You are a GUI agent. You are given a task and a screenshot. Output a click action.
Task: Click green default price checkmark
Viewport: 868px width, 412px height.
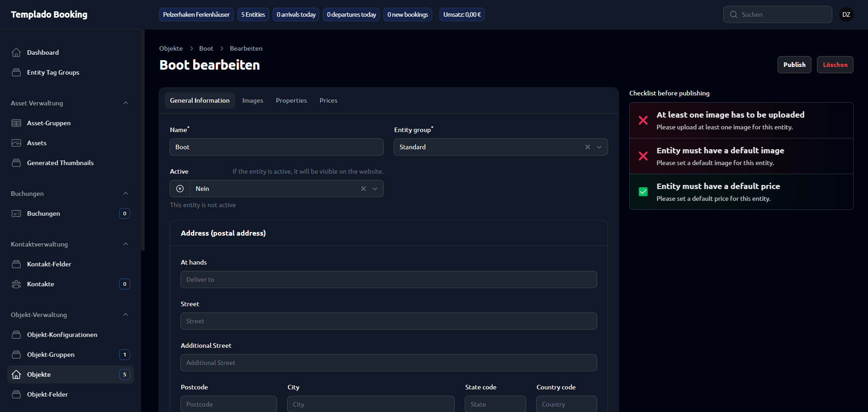[643, 192]
